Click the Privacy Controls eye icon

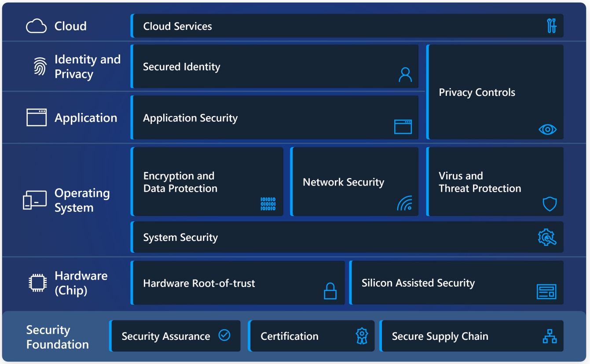pos(547,129)
